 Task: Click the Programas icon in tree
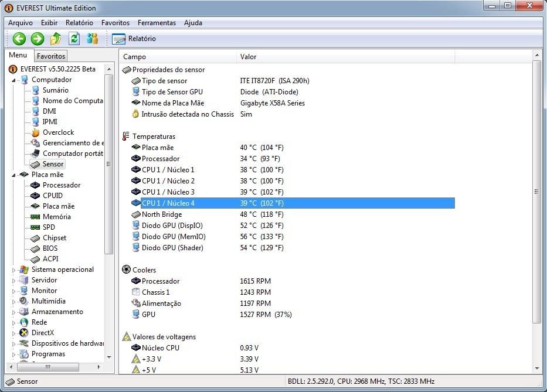(x=24, y=354)
